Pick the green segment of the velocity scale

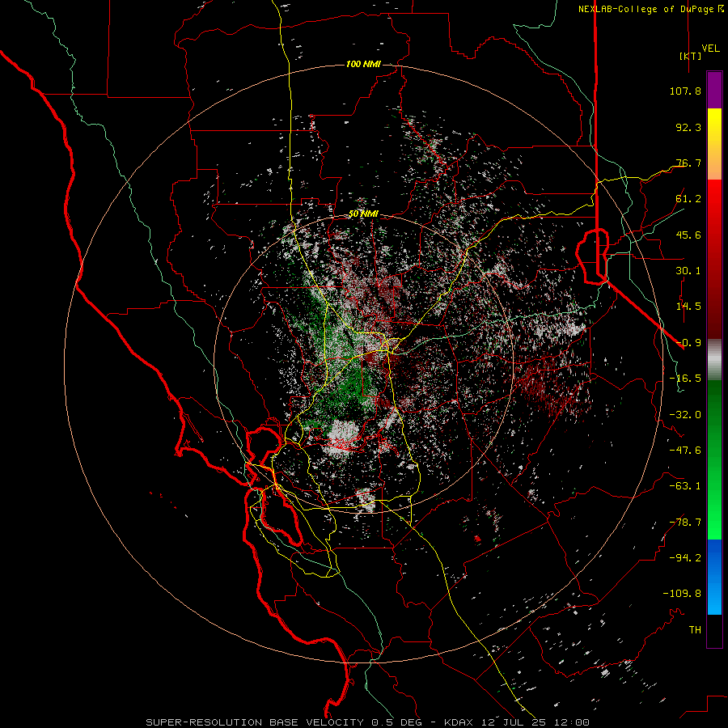click(714, 459)
